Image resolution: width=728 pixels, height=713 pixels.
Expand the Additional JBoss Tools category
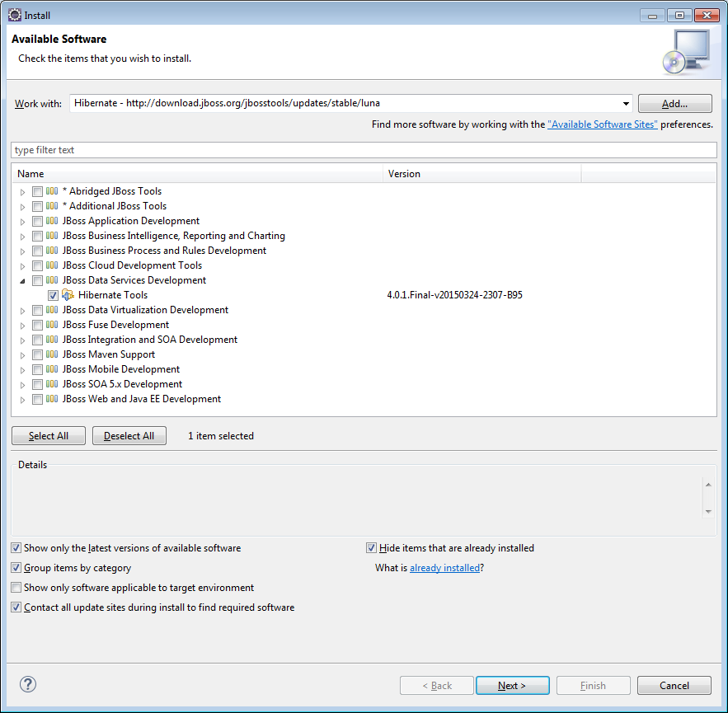coord(22,207)
